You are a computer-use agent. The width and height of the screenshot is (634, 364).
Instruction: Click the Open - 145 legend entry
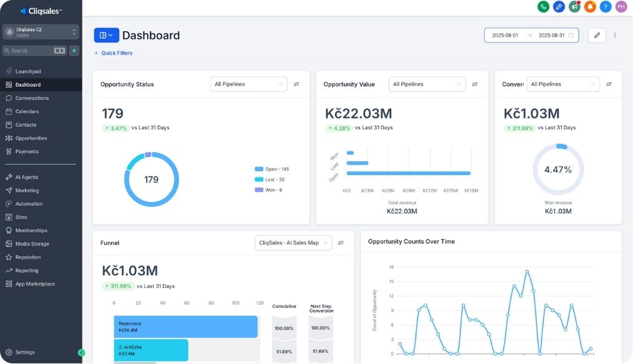click(271, 170)
